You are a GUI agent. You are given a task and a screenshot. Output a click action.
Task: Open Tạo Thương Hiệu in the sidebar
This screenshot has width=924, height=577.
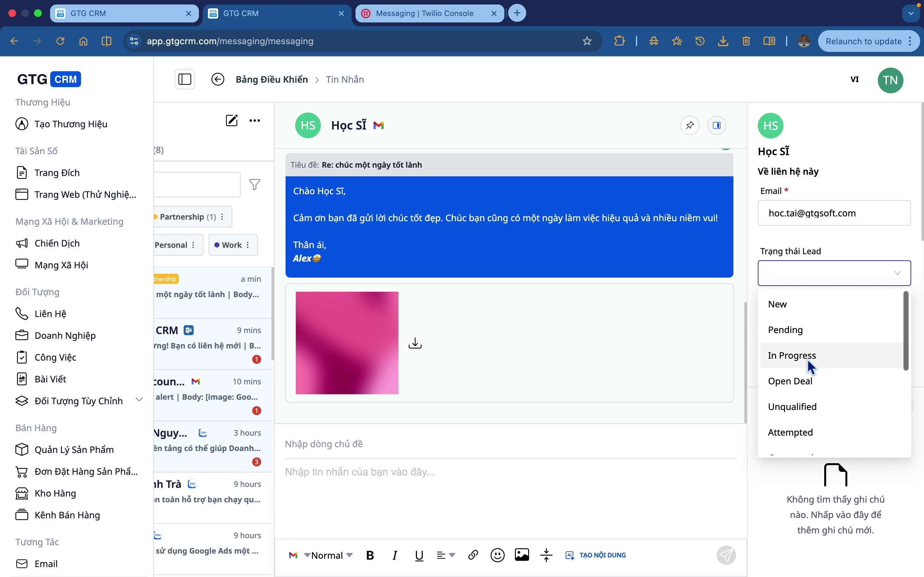point(71,124)
